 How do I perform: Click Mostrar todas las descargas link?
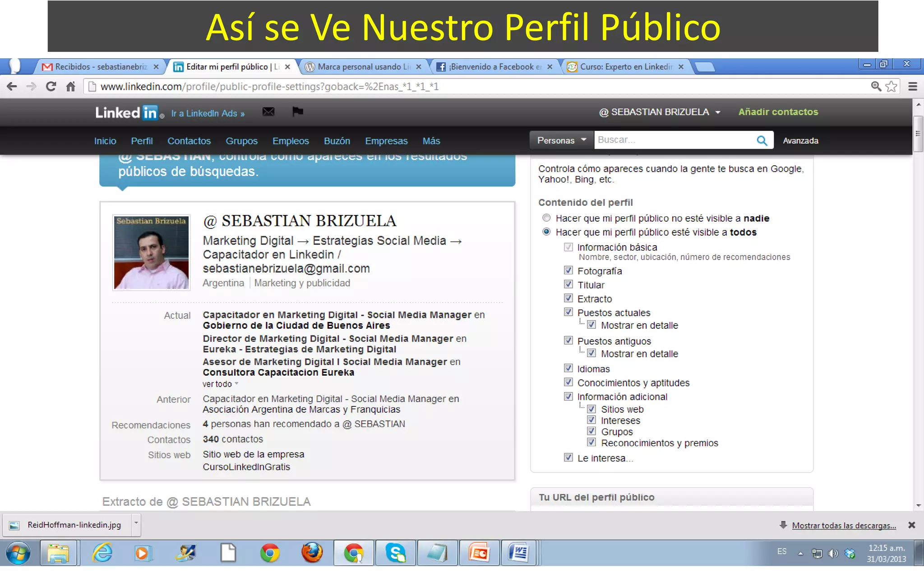[844, 525]
